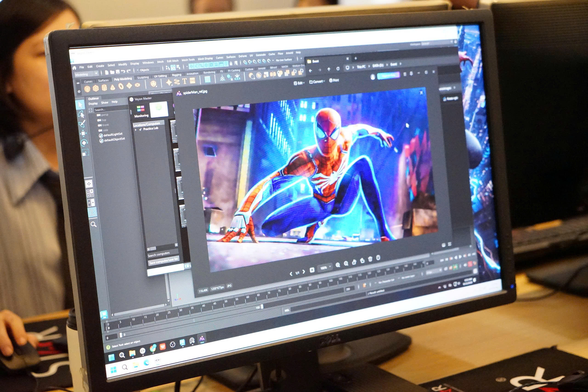This screenshot has width=588, height=392.
Task: Open the Windows menu in Maya
Action: click(x=148, y=62)
